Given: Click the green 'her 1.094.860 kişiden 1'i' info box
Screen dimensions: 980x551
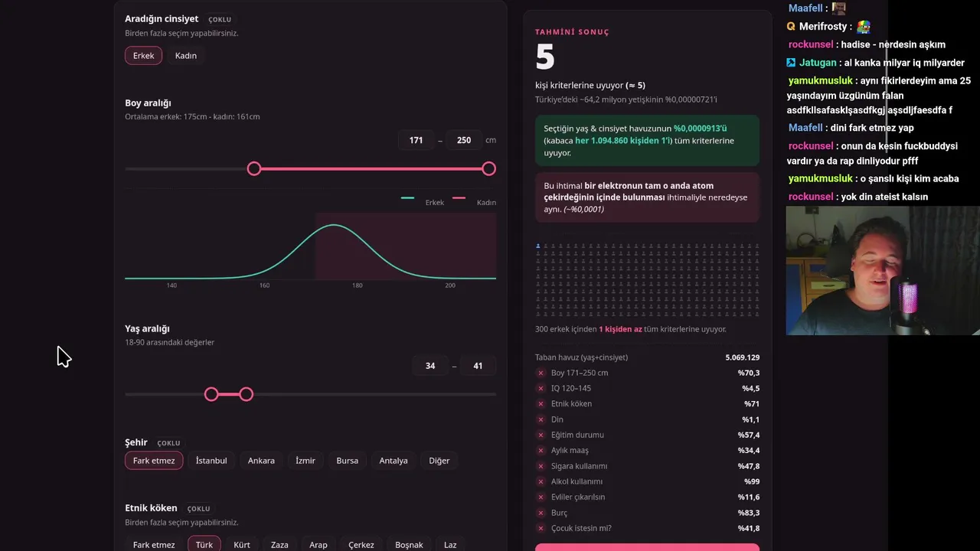Looking at the screenshot, I should (647, 141).
